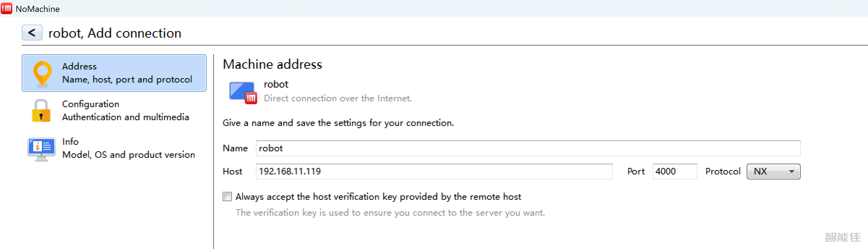
Task: Click the Name field containing robot
Action: (x=528, y=148)
